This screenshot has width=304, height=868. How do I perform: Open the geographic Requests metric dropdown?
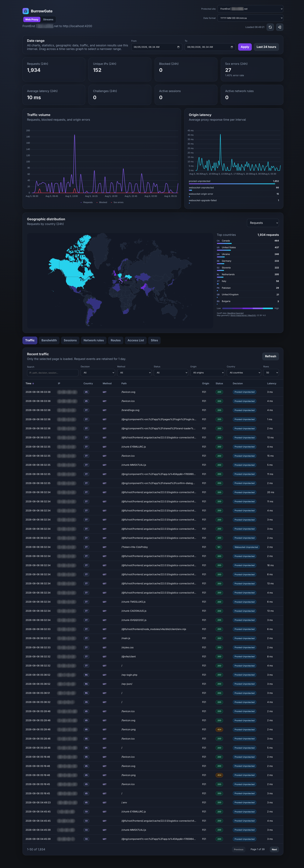click(x=263, y=223)
